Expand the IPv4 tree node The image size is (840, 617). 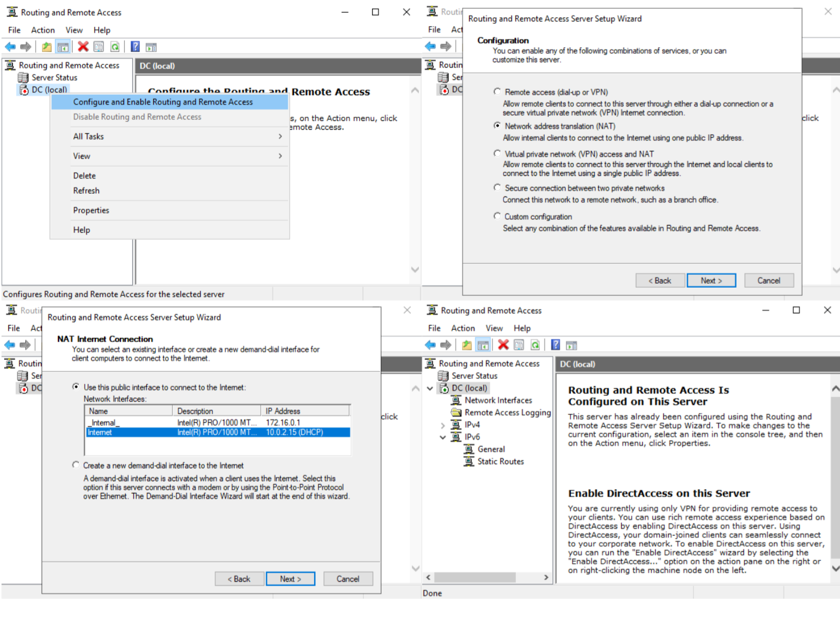pos(443,425)
